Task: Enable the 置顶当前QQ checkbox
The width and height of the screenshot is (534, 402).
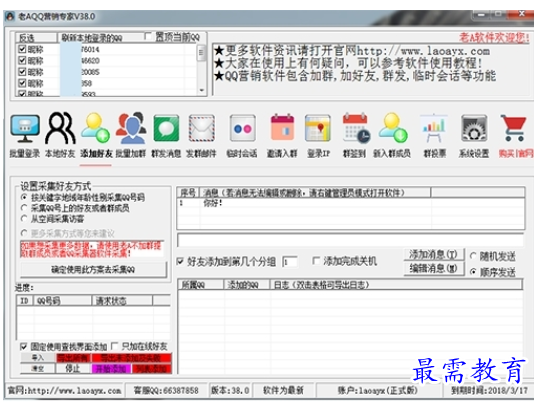Action: 148,36
